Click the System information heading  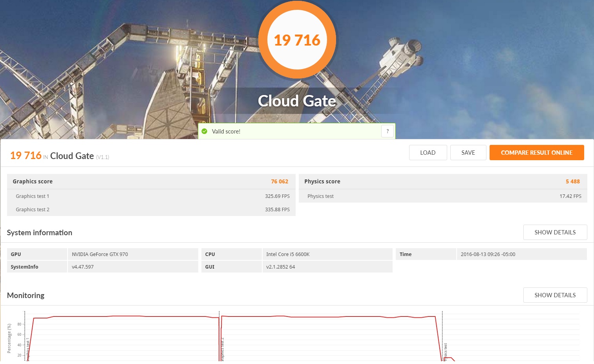click(40, 232)
